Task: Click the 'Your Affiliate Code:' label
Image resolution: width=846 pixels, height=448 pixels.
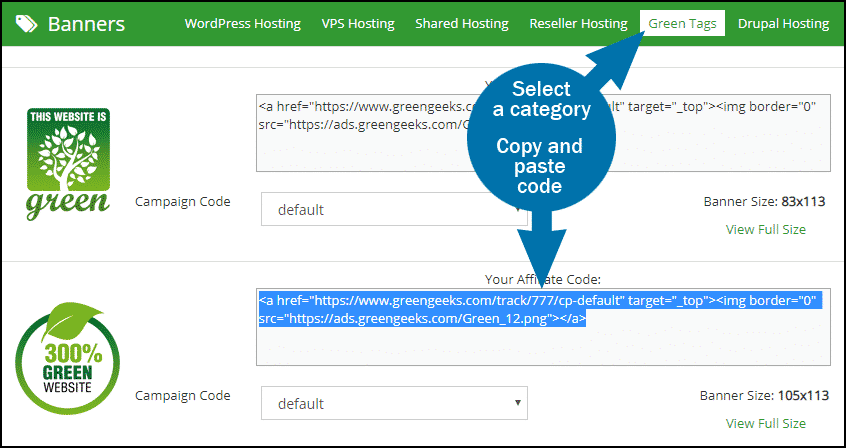Action: click(x=542, y=279)
